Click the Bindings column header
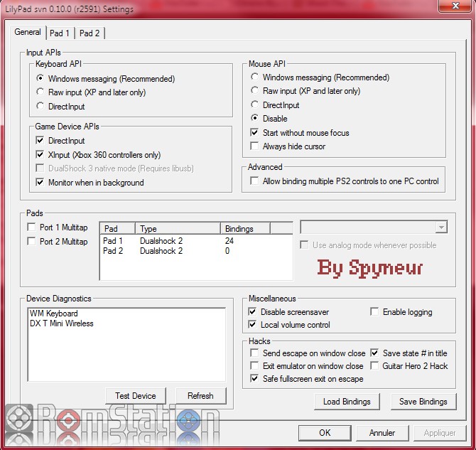The image size is (476, 450). (245, 228)
